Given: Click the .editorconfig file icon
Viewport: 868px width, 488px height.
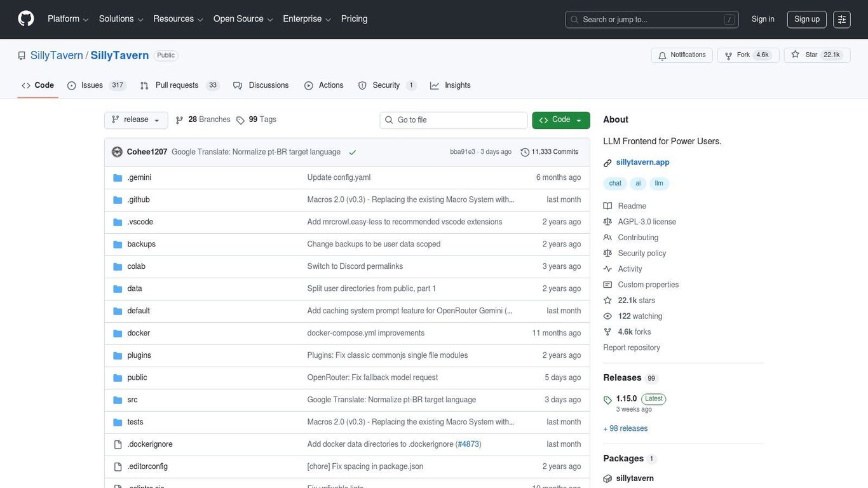Looking at the screenshot, I should pyautogui.click(x=118, y=467).
